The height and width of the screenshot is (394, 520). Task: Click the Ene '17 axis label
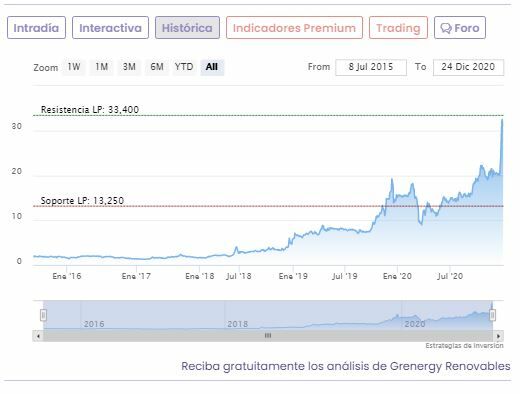coord(136,276)
